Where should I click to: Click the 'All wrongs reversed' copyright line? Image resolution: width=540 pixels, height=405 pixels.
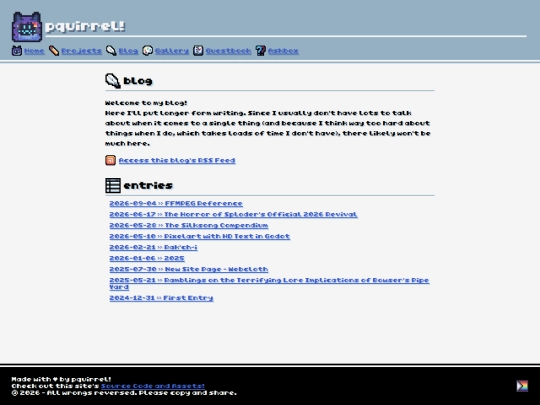(124, 393)
